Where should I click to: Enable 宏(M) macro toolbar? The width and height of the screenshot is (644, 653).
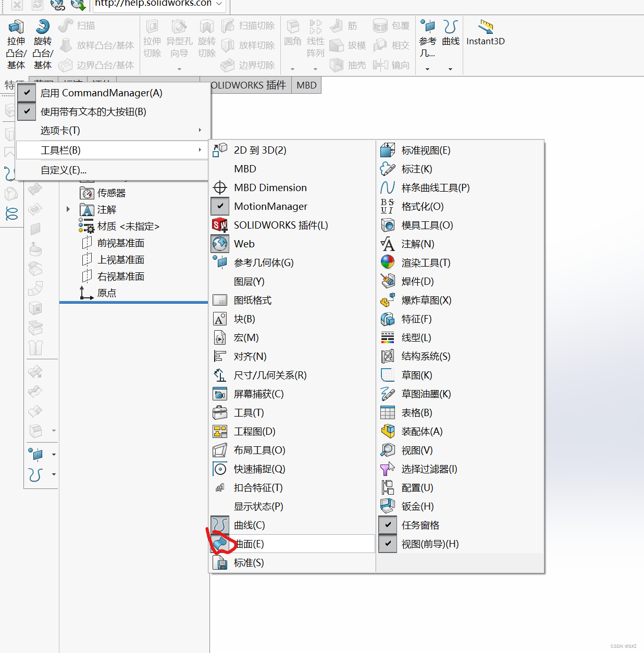[292, 337]
